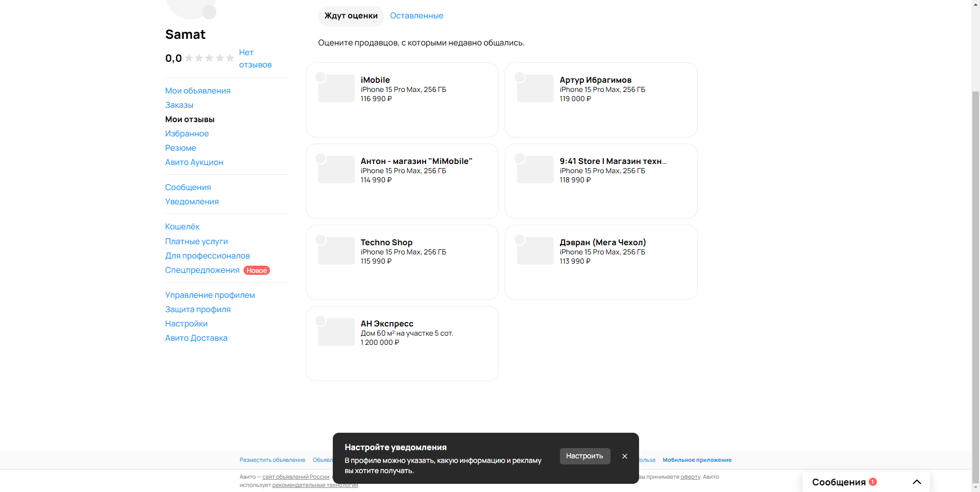Select seller name iMobile
The image size is (980, 492).
(375, 80)
